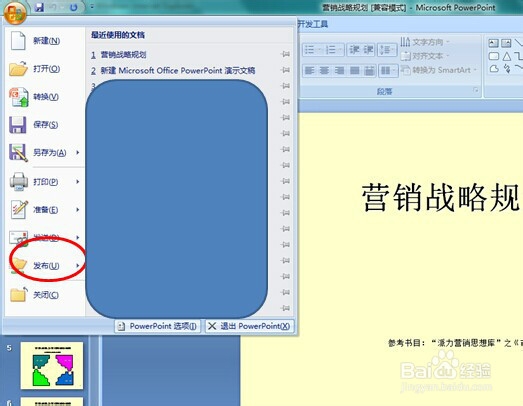Open the 段落 group dialog launcher
The width and height of the screenshot is (523, 406).
pyautogui.click(x=476, y=90)
